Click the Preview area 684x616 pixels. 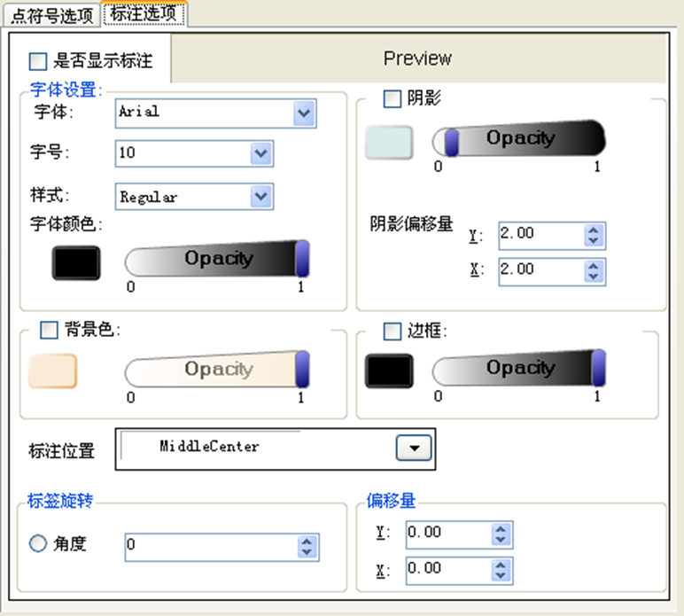tap(417, 58)
